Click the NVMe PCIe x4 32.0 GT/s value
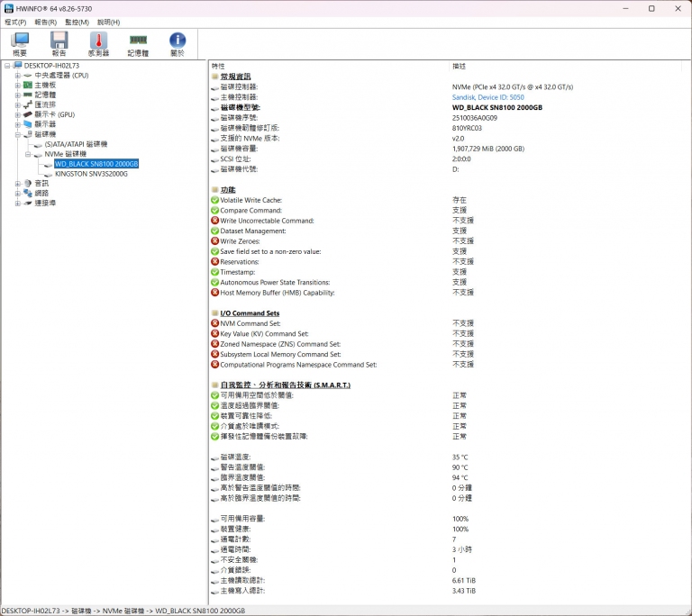This screenshot has width=692, height=616. tap(513, 87)
